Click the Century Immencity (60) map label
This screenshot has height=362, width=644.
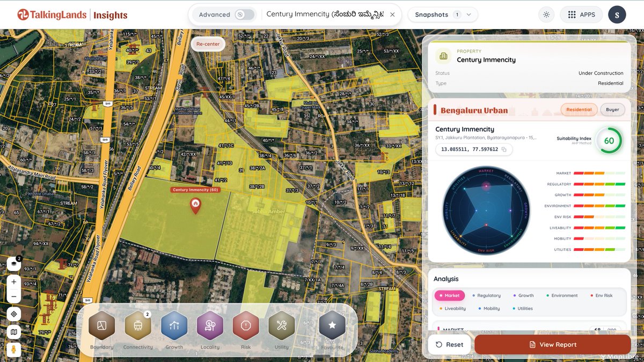tap(195, 190)
